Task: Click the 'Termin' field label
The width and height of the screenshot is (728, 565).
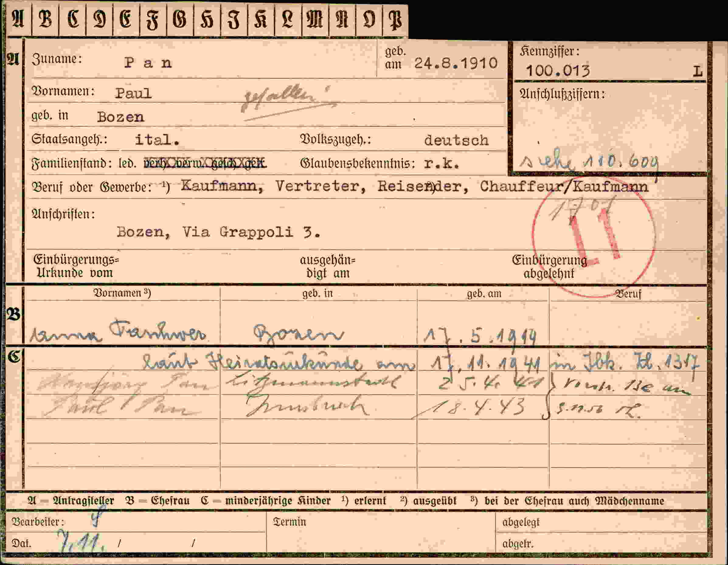Action: 289,522
